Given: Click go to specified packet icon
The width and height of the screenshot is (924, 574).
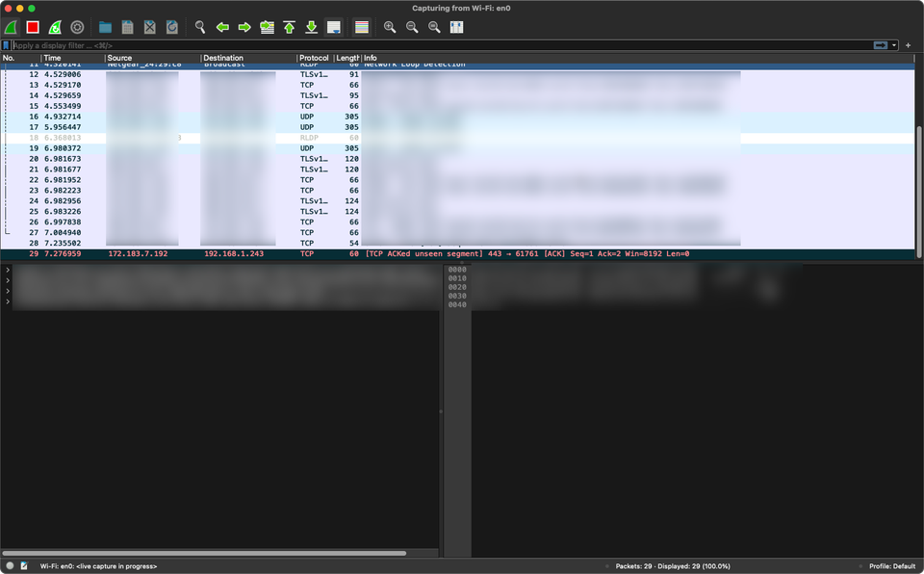Looking at the screenshot, I should (267, 27).
